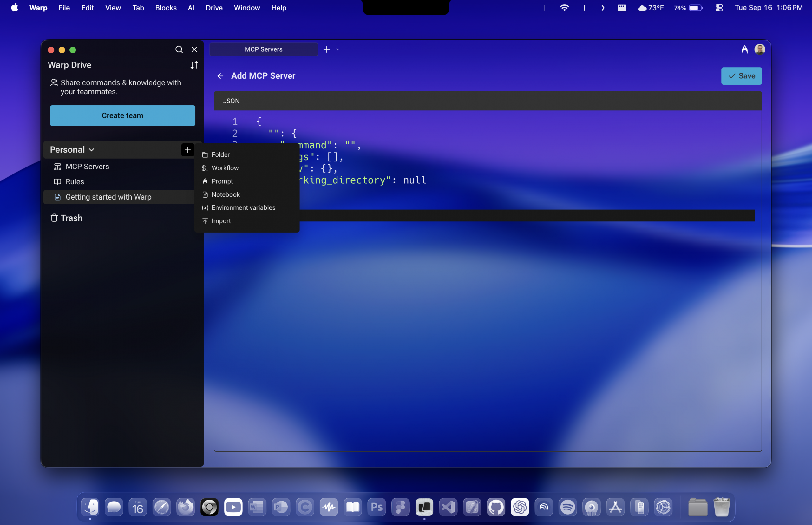Click the back arrow on Add MCP Server

(x=220, y=76)
